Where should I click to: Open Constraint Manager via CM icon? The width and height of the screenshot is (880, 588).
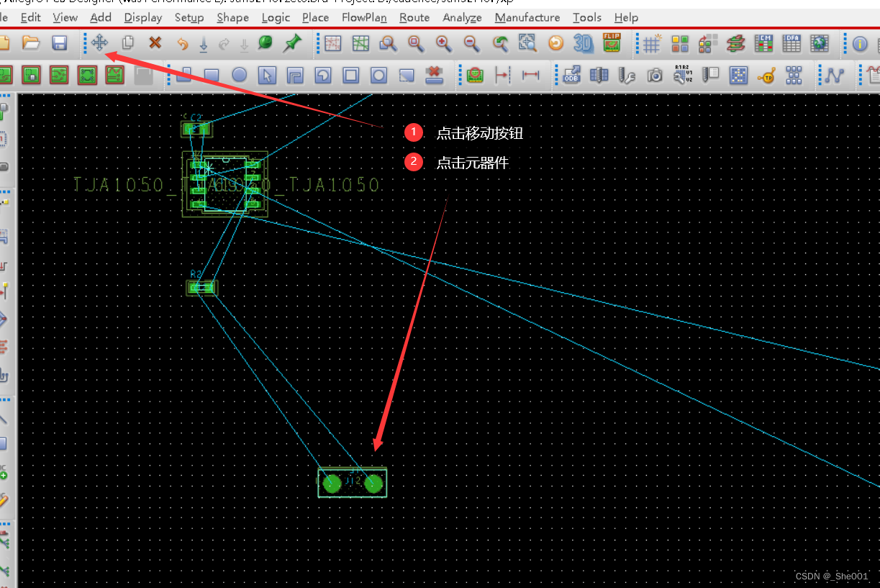coord(763,44)
